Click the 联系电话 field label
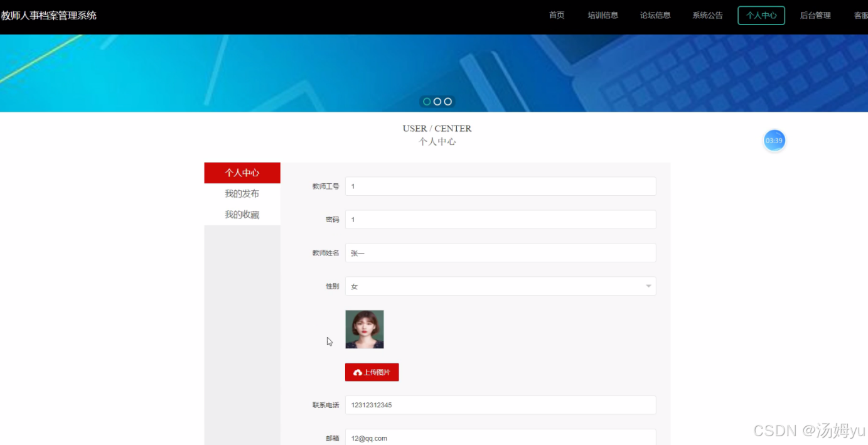This screenshot has width=868, height=445. [326, 405]
